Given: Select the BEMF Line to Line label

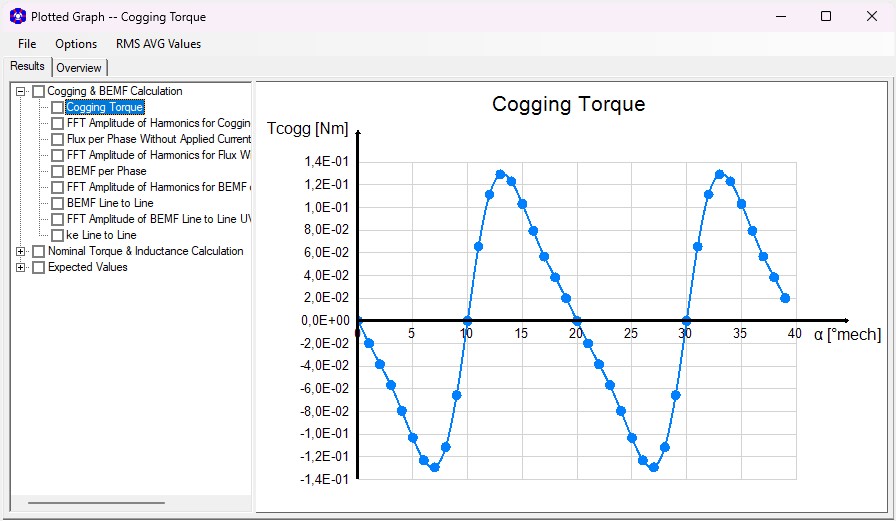Looking at the screenshot, I should pos(110,203).
